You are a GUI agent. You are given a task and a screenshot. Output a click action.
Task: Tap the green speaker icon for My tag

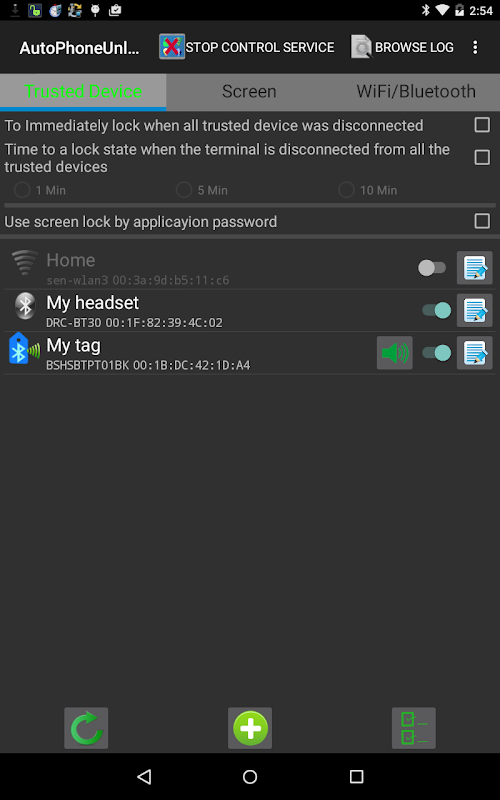(x=395, y=353)
